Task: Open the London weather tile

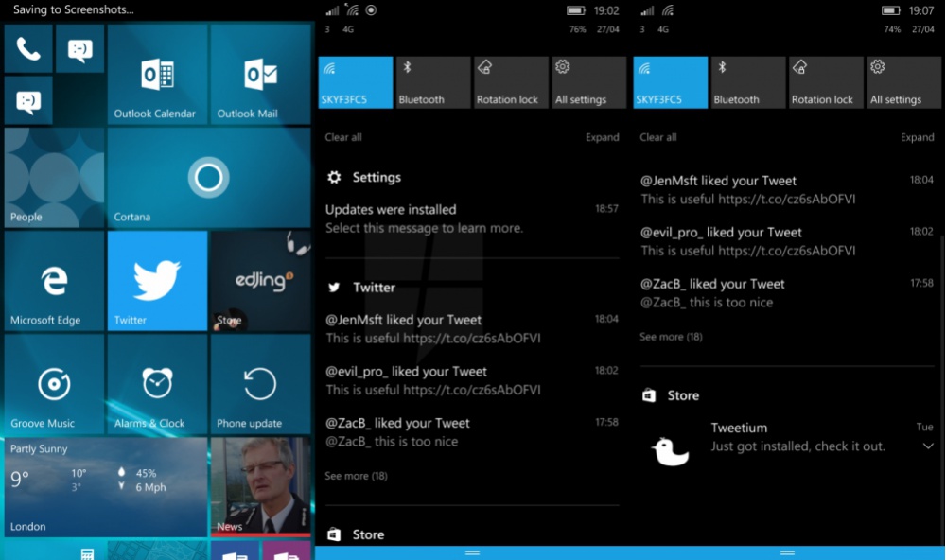Action: pyautogui.click(x=106, y=487)
